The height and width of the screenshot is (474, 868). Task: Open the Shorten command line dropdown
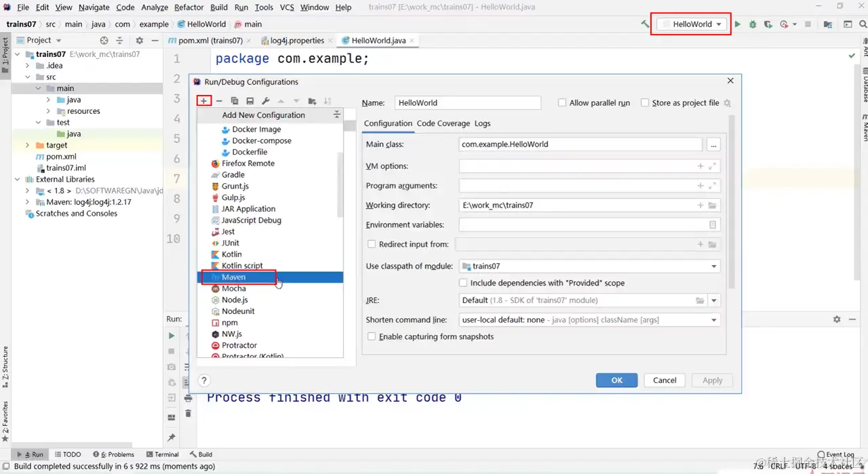pyautogui.click(x=714, y=320)
